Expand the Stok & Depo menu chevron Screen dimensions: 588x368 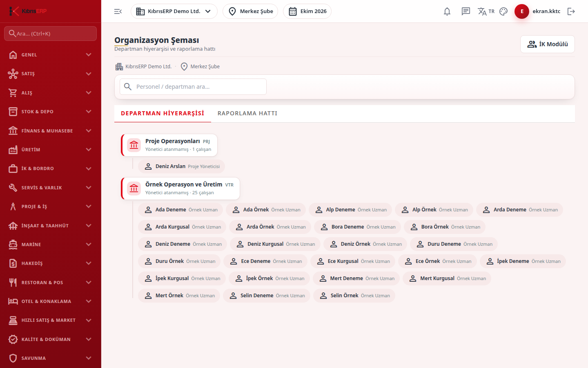coord(89,112)
